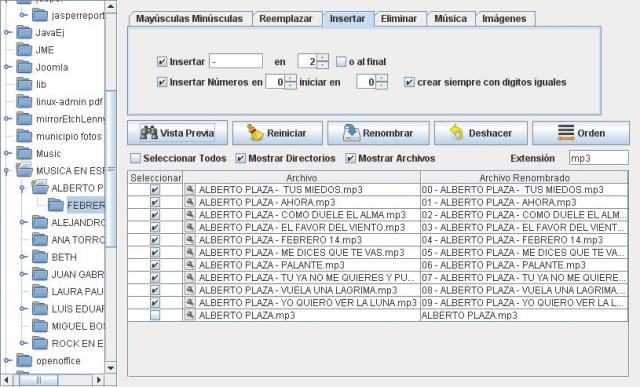Image resolution: width=640 pixels, height=387 pixels.
Task: Click the Deshacer button
Action: point(481,133)
